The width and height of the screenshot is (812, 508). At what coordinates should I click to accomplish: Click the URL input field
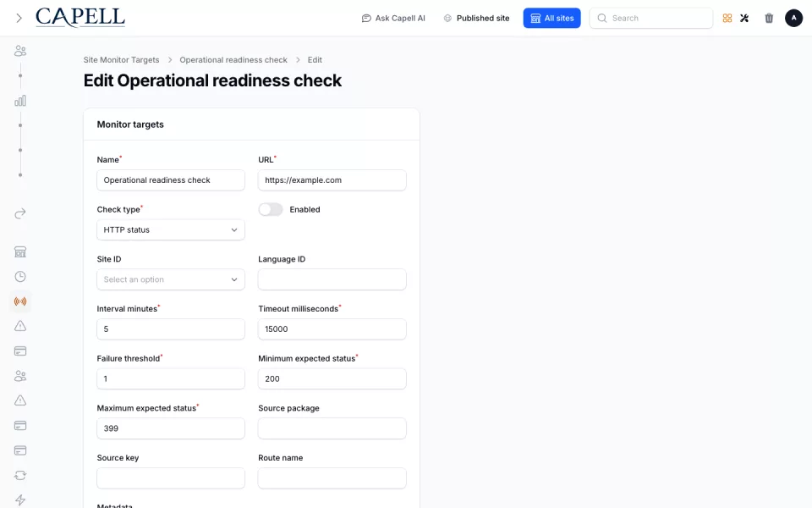coord(332,179)
